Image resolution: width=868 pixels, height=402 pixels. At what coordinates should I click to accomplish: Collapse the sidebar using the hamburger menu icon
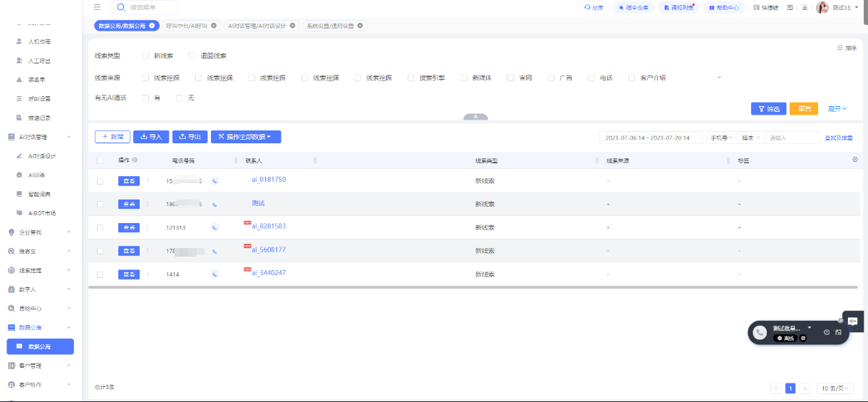98,7
